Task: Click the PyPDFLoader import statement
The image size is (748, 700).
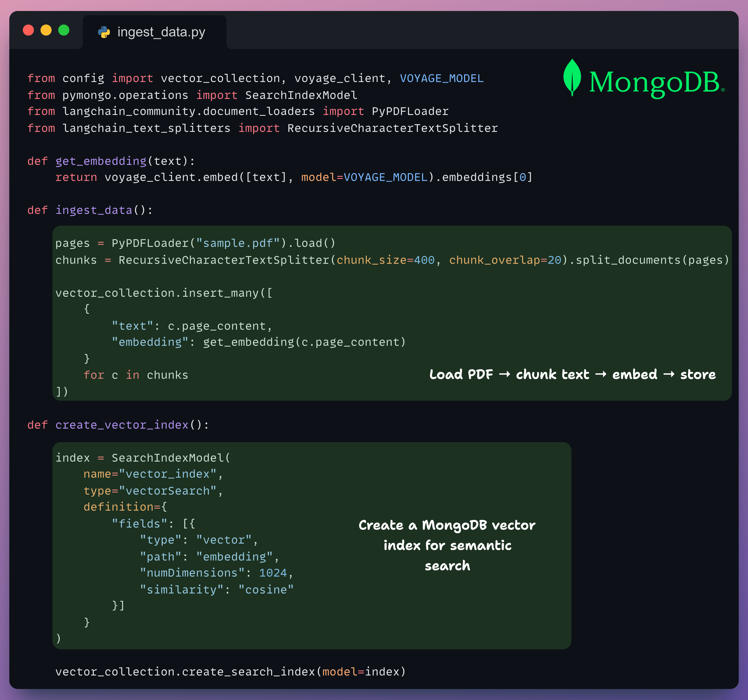Action: click(x=237, y=111)
